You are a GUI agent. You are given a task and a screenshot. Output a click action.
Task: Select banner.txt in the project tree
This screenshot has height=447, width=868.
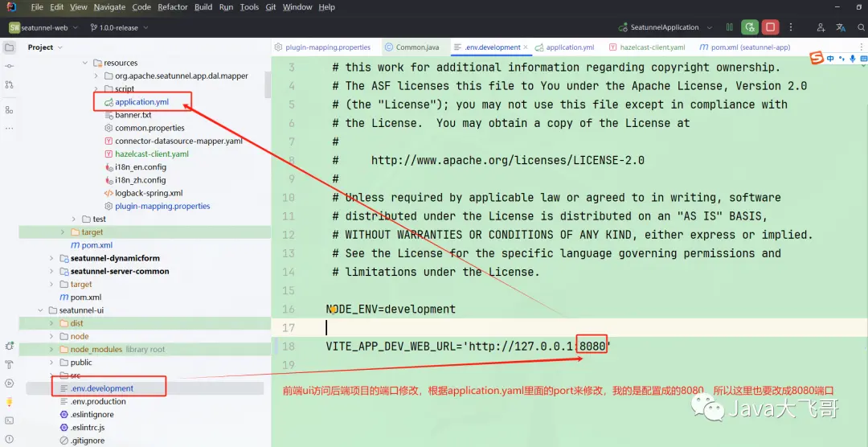(x=133, y=115)
